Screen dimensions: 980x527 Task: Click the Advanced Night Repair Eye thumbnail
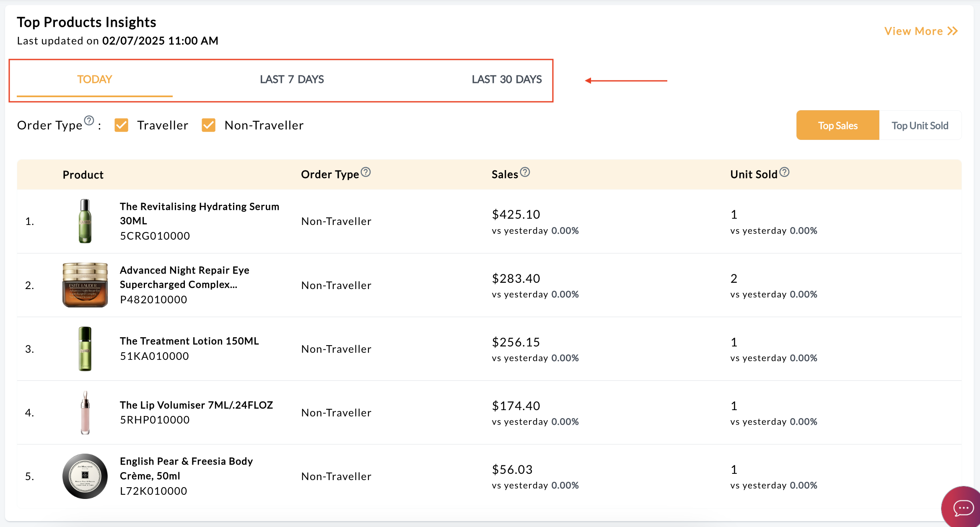click(x=85, y=285)
